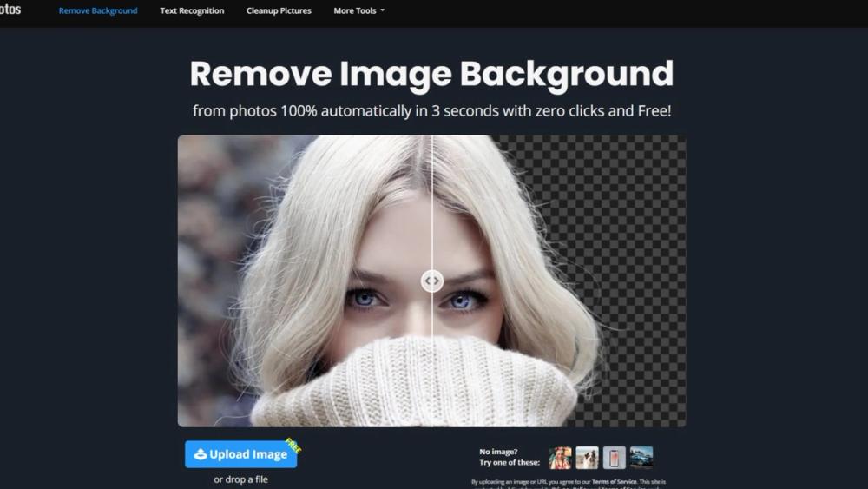Click the before/after comparison slider handle
Screen dimensions: 868x489
pyautogui.click(x=431, y=281)
